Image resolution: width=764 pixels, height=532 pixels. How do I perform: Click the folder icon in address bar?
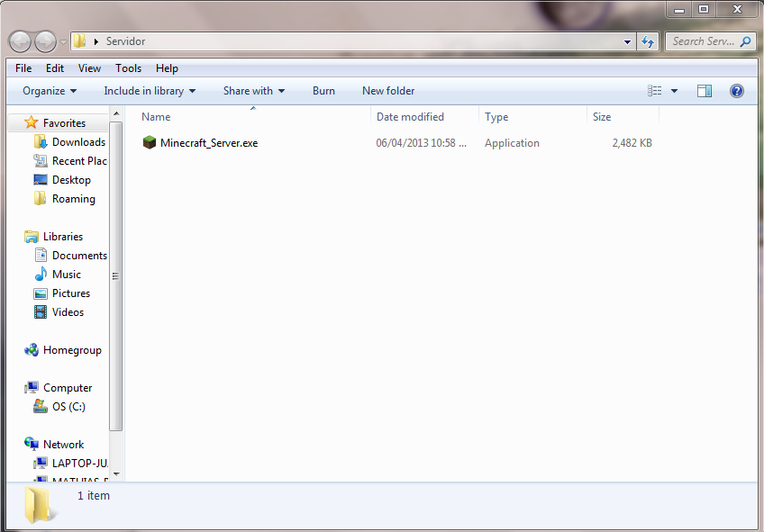point(80,41)
